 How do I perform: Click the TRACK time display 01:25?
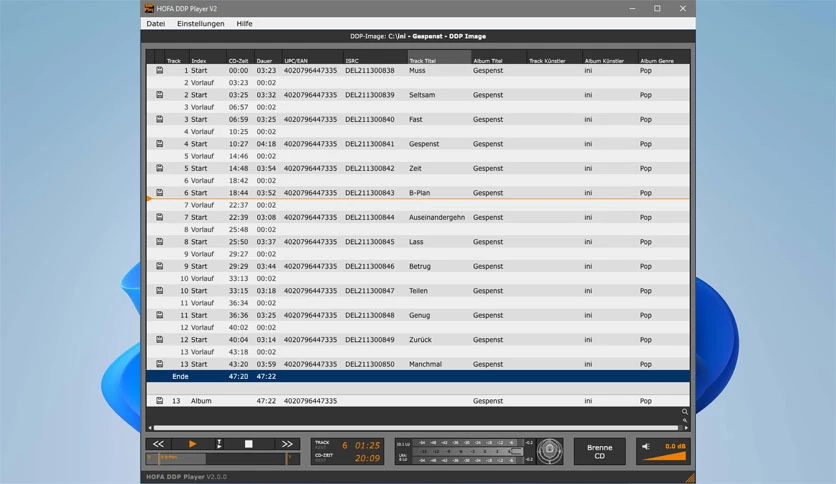[367, 445]
